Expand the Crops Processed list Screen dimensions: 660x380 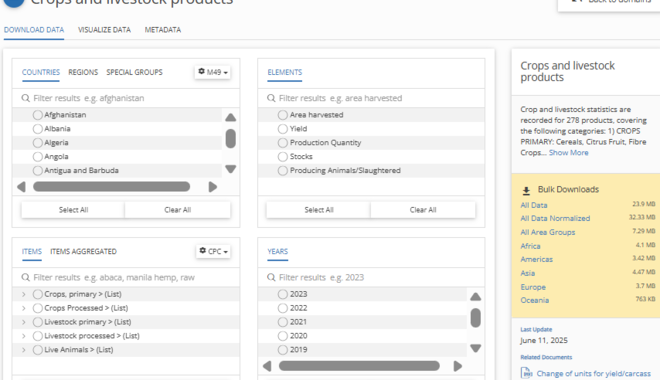[24, 308]
